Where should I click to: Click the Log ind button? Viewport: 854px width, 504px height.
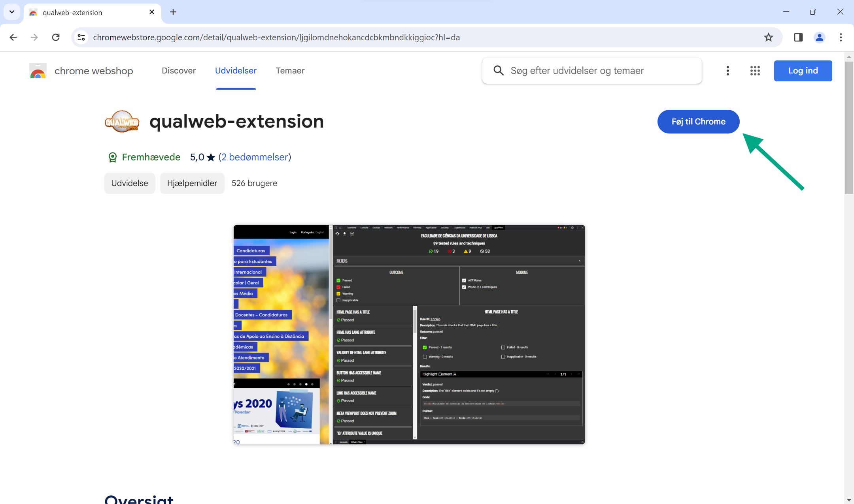point(803,71)
